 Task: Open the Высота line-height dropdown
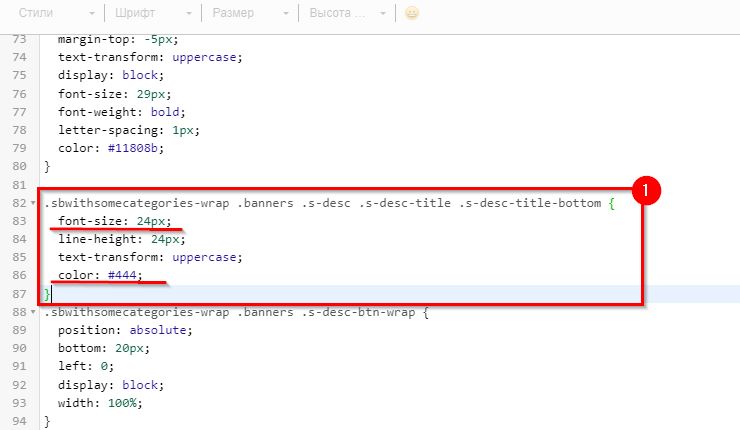(x=346, y=14)
